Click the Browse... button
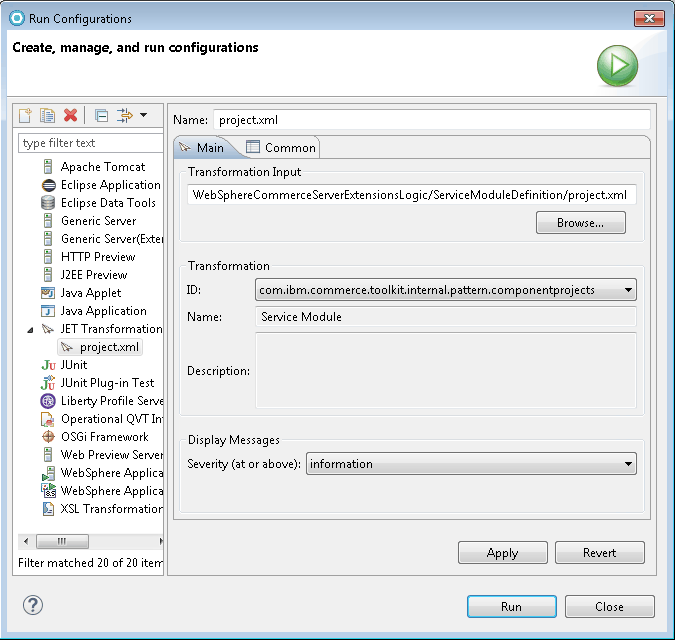Image resolution: width=675 pixels, height=640 pixels. tap(581, 223)
